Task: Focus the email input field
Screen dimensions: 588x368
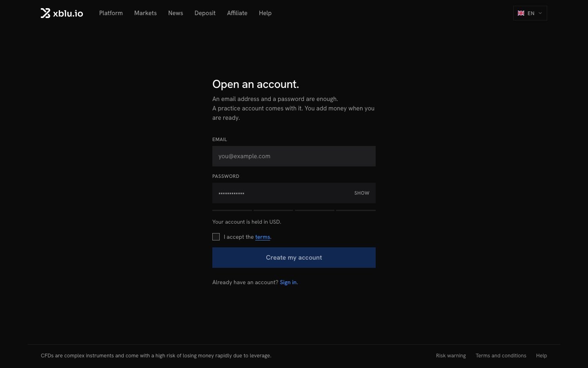Action: coord(294,156)
